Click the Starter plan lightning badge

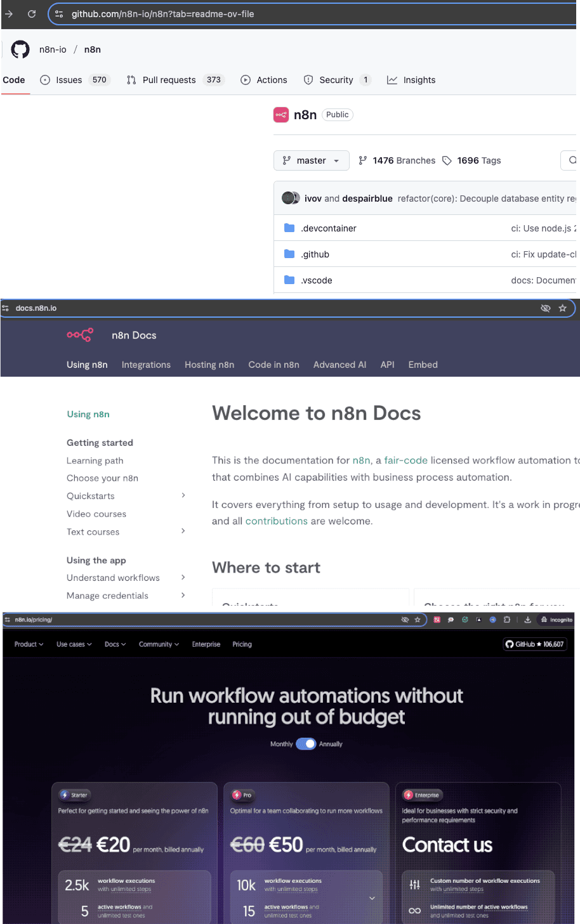click(75, 795)
